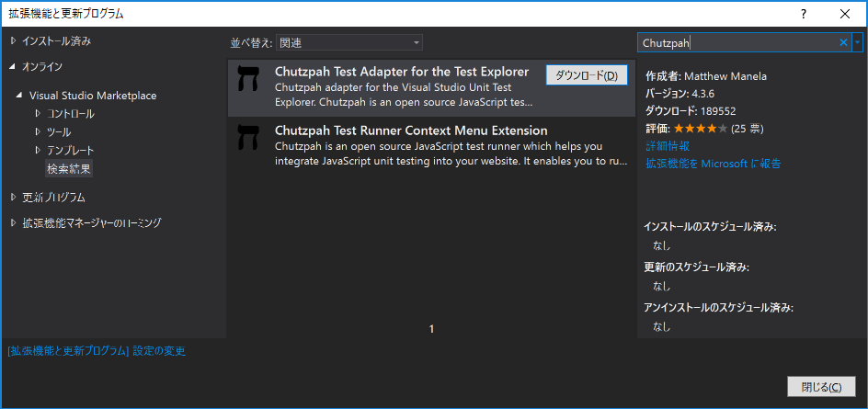Click the help question mark button
Image resolution: width=868 pixels, height=409 pixels.
point(804,14)
